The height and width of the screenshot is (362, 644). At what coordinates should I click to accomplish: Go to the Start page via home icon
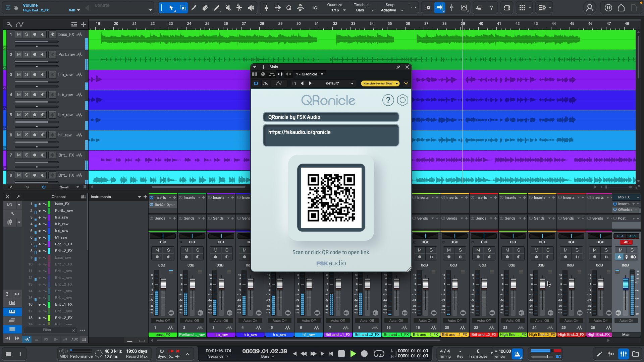point(621,8)
